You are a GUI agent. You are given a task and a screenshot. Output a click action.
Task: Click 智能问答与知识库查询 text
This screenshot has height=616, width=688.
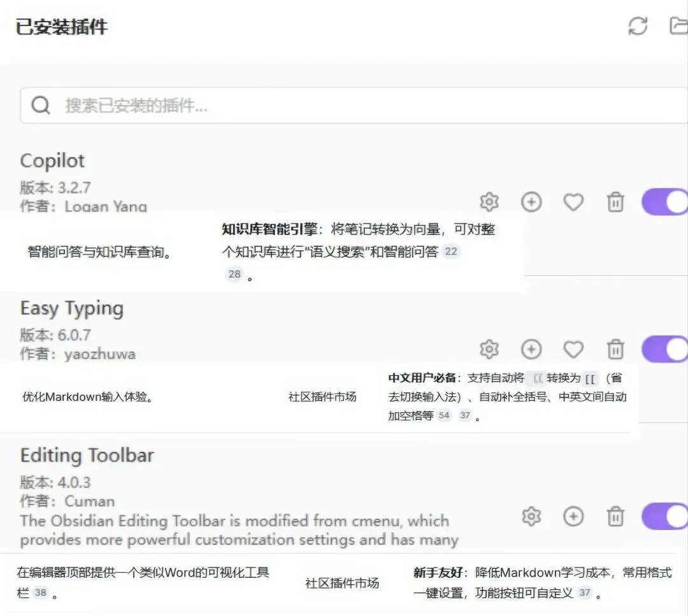tap(99, 252)
